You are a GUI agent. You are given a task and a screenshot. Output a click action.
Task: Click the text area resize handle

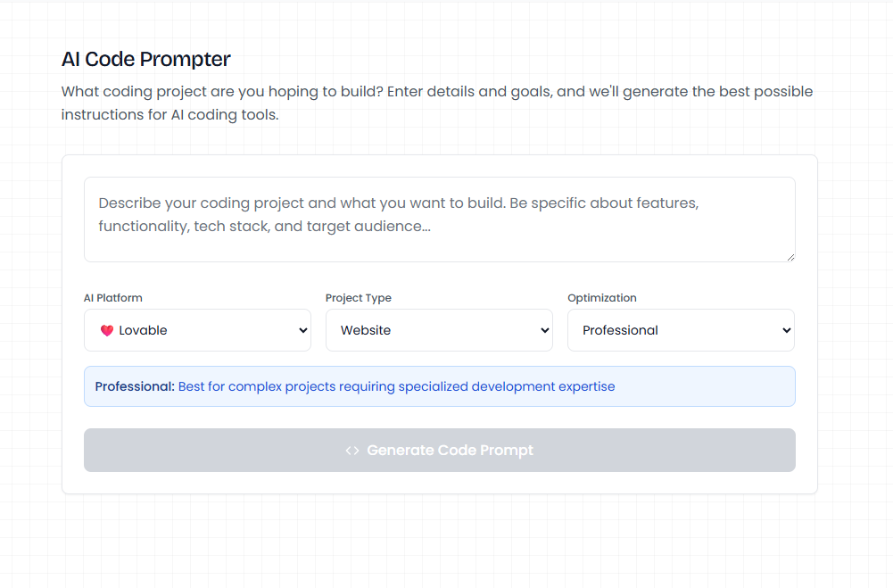790,257
